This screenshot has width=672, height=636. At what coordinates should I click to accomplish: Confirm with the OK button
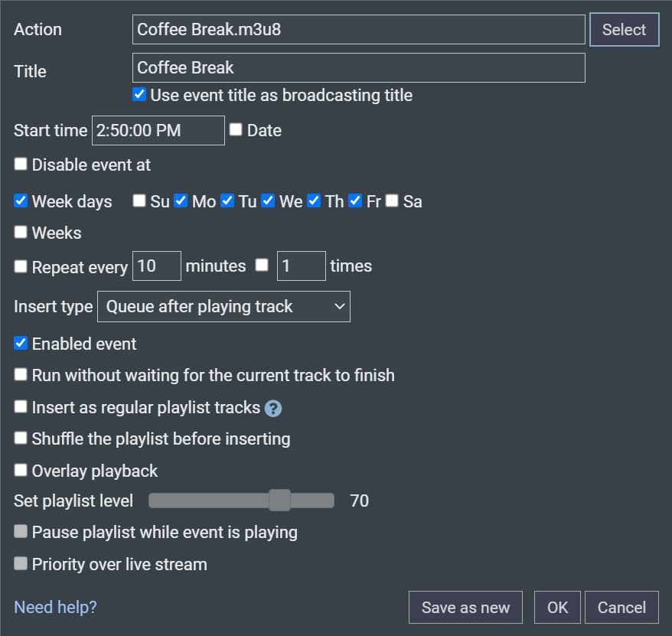[x=557, y=607]
